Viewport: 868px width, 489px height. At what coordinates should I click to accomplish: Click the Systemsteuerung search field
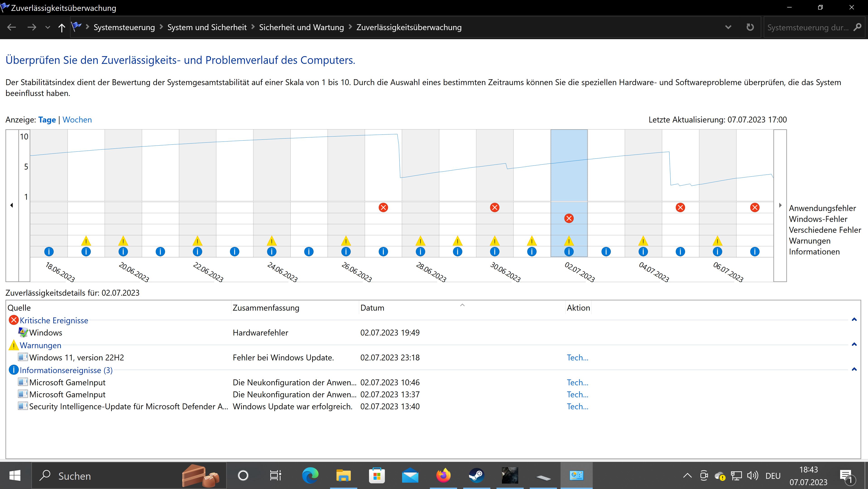(807, 27)
